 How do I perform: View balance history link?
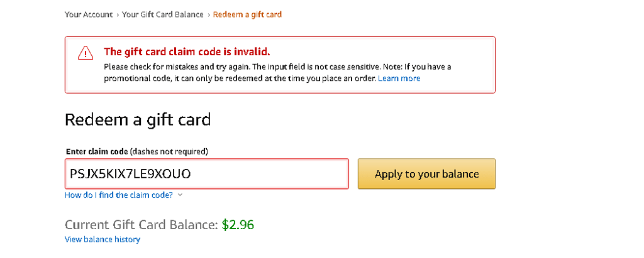tap(103, 239)
